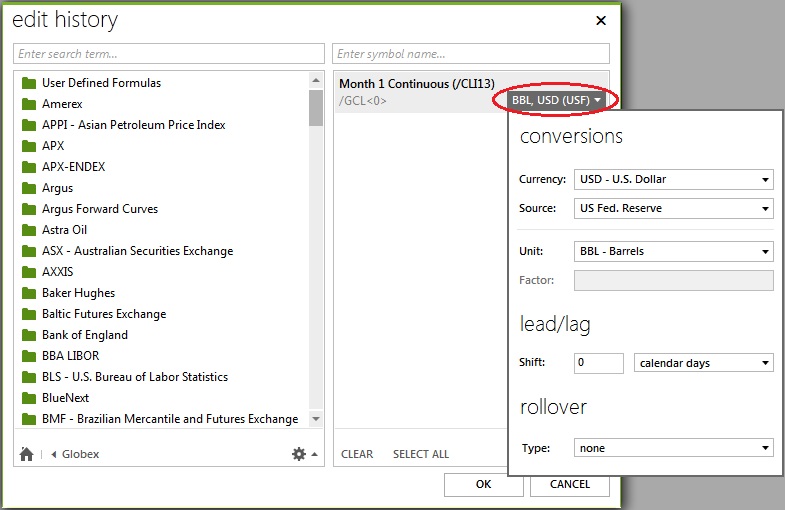785x510 pixels.
Task: Click SELECT ALL link
Action: (420, 454)
